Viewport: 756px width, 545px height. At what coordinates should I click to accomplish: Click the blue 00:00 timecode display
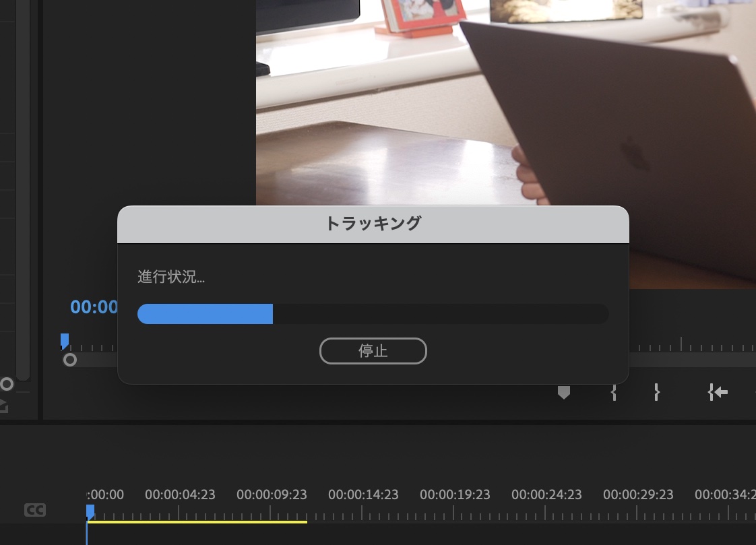click(94, 307)
